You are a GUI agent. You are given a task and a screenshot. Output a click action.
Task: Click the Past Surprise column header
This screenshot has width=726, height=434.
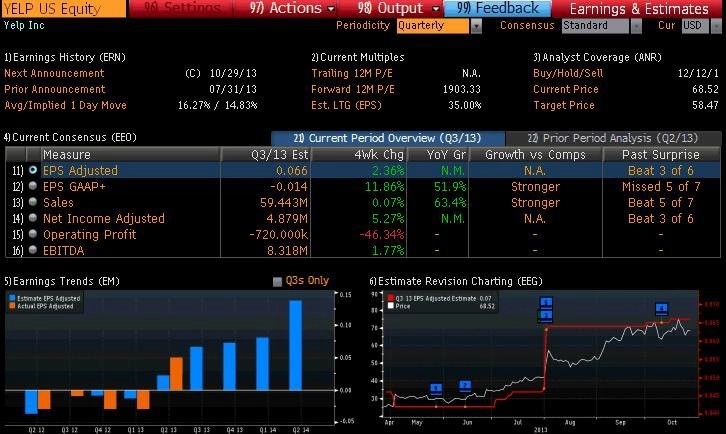[661, 155]
